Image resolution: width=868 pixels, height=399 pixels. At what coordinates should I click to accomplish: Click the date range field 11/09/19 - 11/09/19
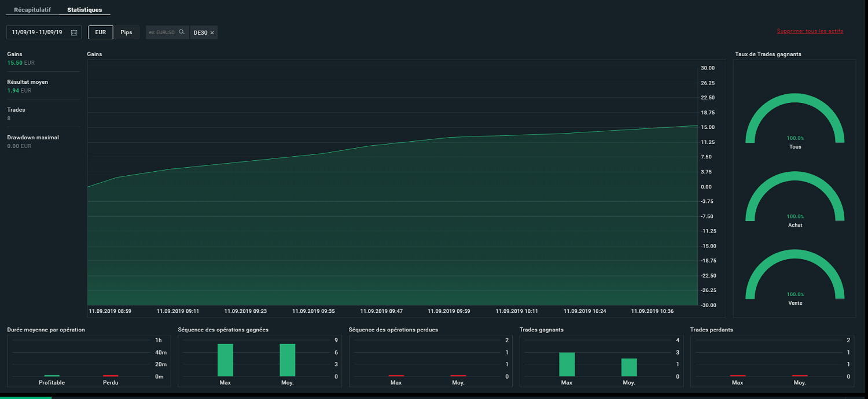click(x=44, y=32)
